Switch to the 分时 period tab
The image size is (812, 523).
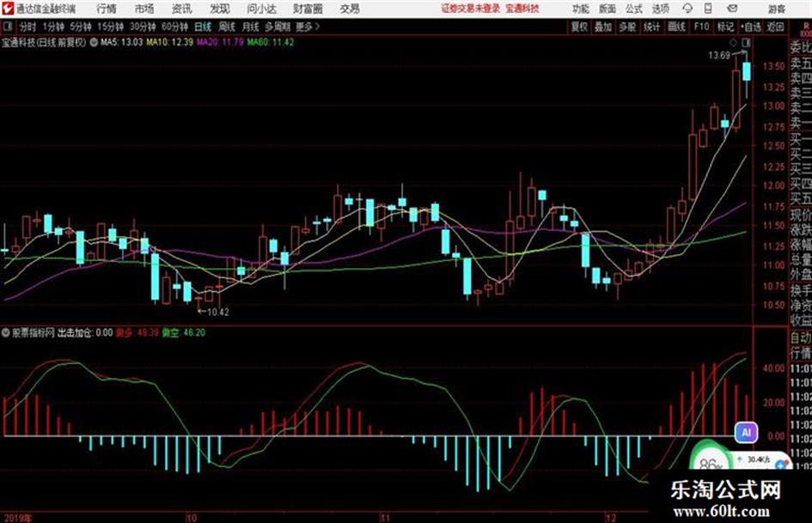(x=27, y=27)
